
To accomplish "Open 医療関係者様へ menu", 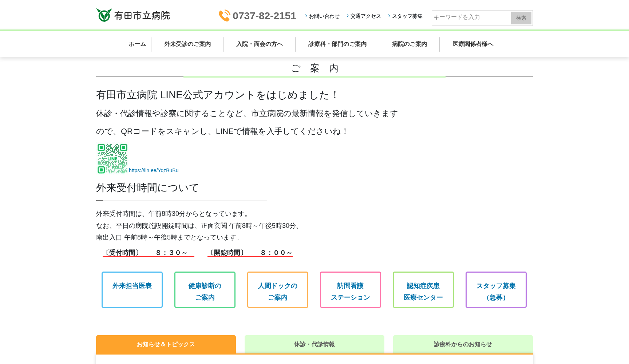I will (473, 44).
